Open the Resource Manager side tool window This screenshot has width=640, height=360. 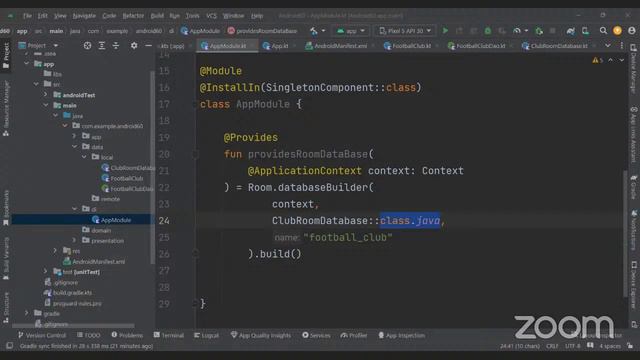(6, 108)
